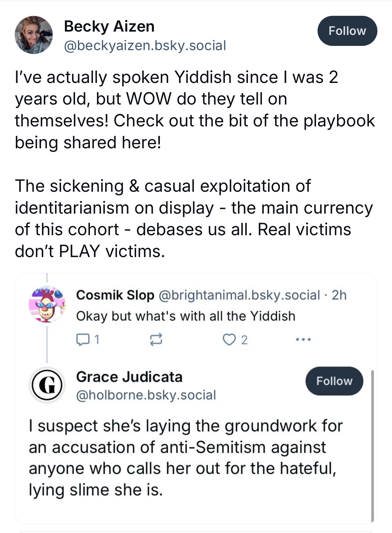392x533 pixels.
Task: Open the @beckyaizen.bsky.social handle
Action: (x=145, y=46)
